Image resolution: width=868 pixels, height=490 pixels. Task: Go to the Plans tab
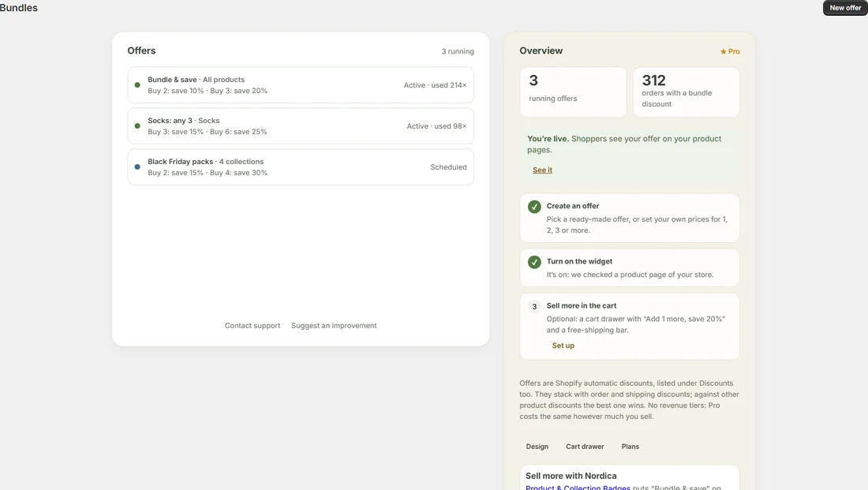(630, 447)
